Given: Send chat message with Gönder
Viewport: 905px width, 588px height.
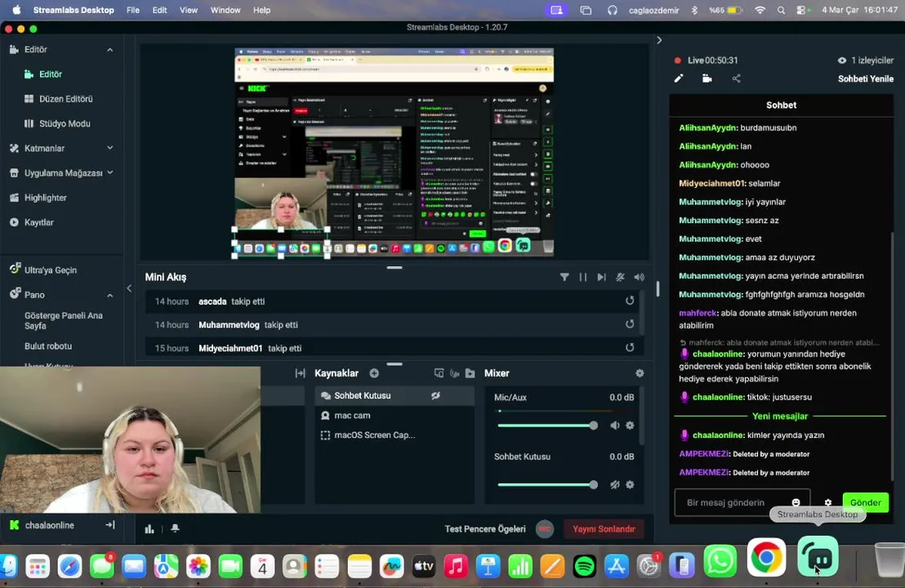Looking at the screenshot, I should click(865, 502).
